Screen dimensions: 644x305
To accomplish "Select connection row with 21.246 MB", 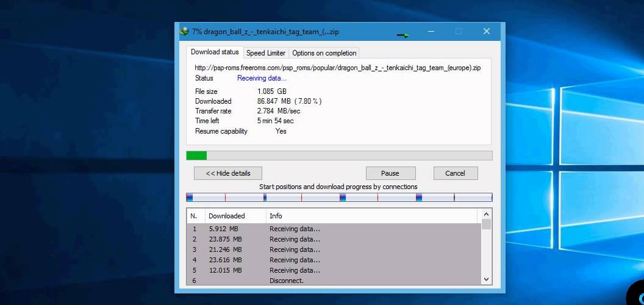I will [x=334, y=249].
